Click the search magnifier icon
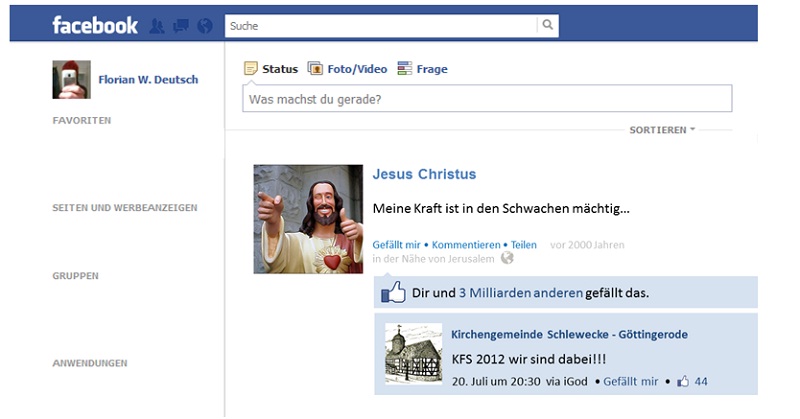Viewport: 800px width, 419px height. point(547,24)
